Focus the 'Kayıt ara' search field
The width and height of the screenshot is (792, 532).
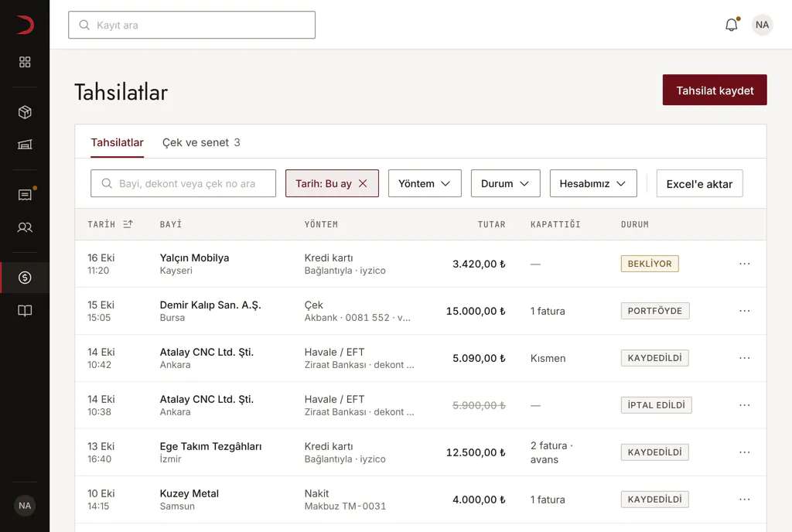tap(192, 25)
